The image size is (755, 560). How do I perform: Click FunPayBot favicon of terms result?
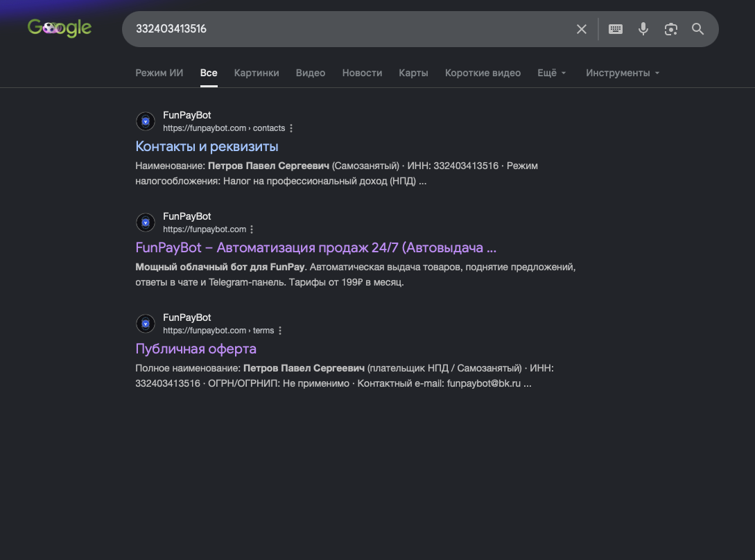tap(146, 324)
